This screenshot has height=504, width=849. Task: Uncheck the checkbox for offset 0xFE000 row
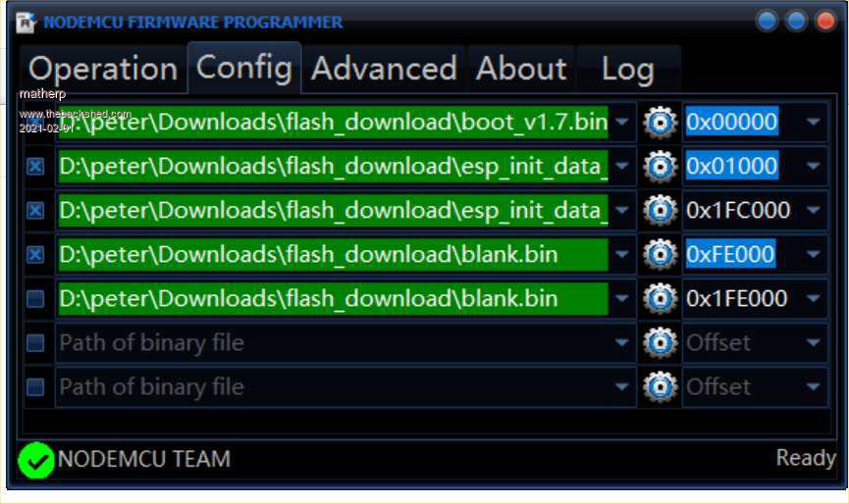point(35,255)
